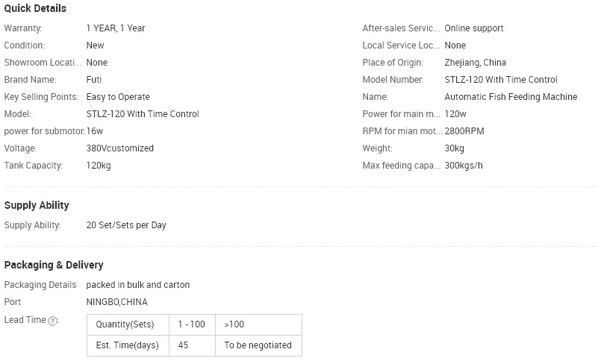Click the 1 - 100 quantity cell
The height and width of the screenshot is (364, 598).
tap(192, 324)
